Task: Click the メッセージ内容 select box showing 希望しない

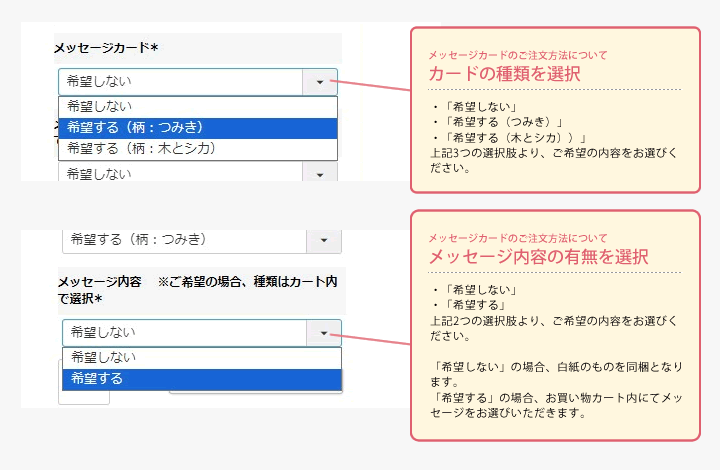Action: [x=202, y=333]
